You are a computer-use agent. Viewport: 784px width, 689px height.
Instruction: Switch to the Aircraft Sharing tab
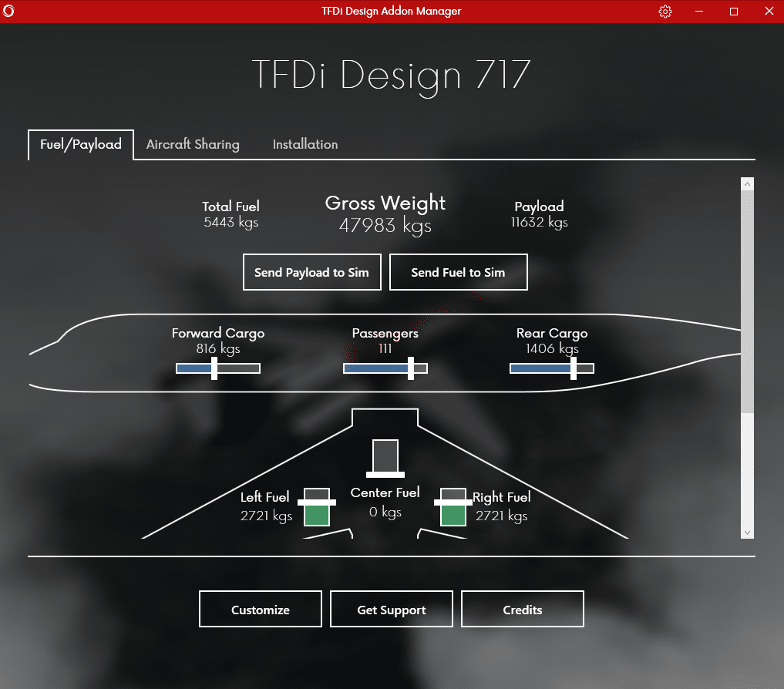tap(193, 144)
